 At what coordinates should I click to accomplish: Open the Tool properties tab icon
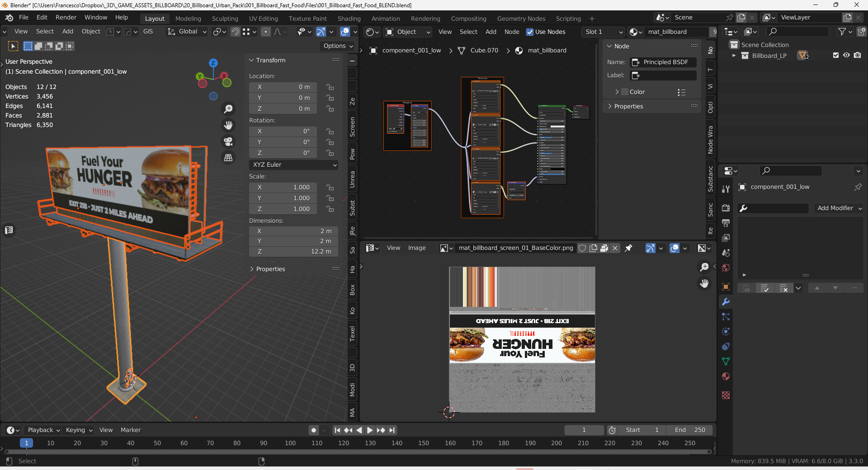(x=726, y=188)
